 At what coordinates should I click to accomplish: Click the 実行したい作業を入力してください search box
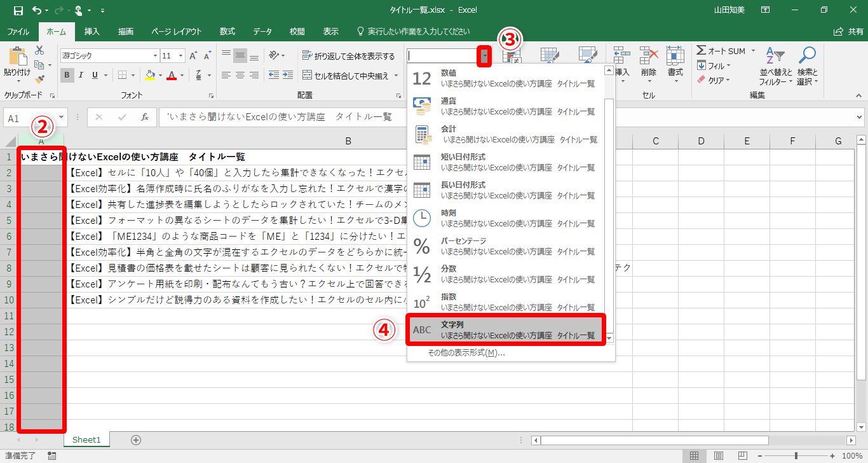[413, 31]
